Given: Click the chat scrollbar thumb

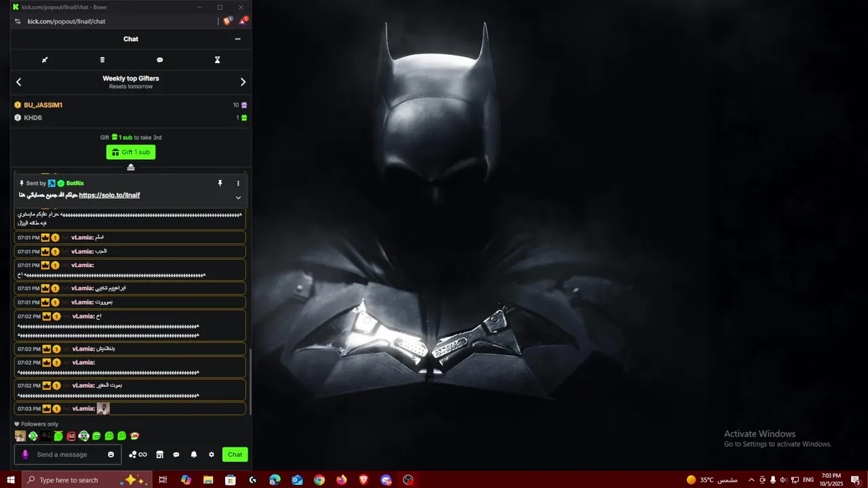Looking at the screenshot, I should tap(250, 381).
